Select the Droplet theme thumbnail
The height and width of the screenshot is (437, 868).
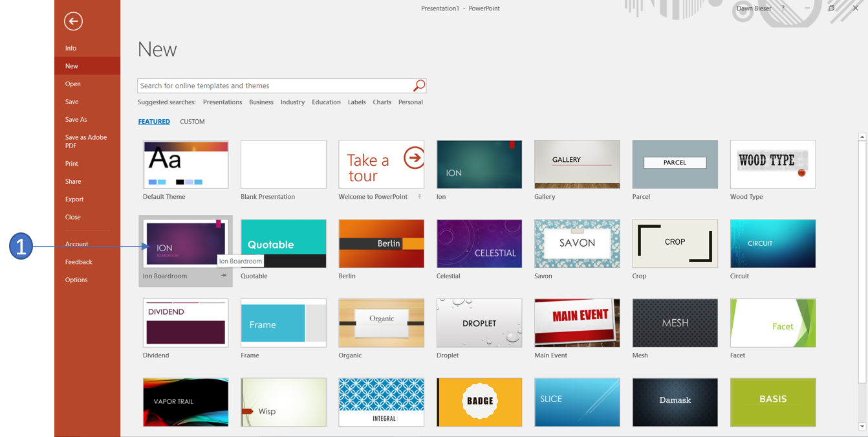tap(479, 323)
